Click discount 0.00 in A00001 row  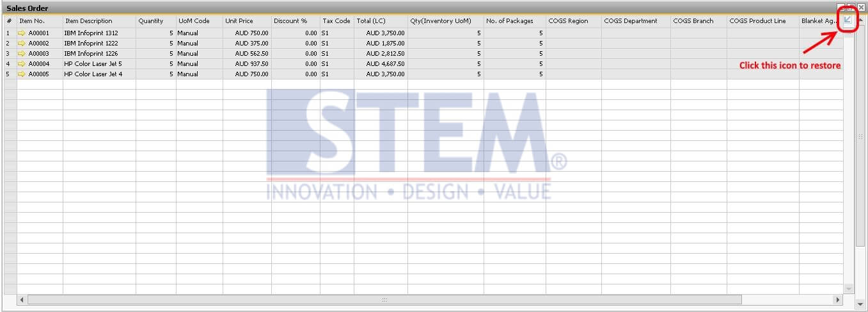click(296, 33)
